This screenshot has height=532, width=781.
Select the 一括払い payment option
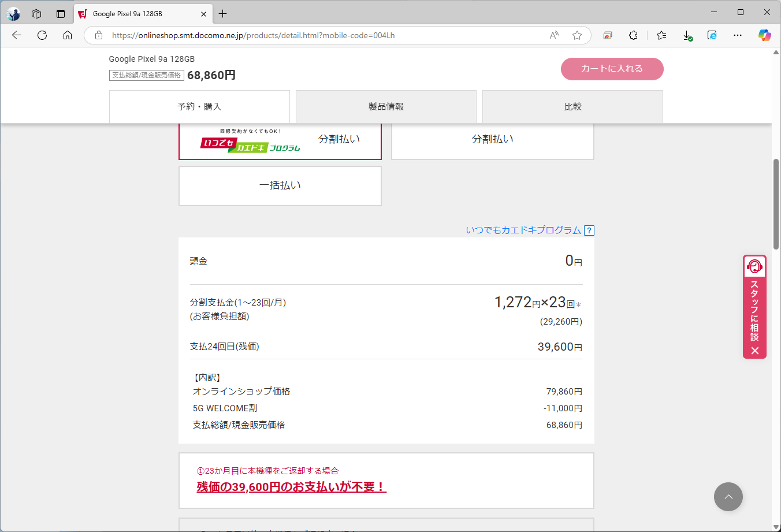pyautogui.click(x=280, y=186)
